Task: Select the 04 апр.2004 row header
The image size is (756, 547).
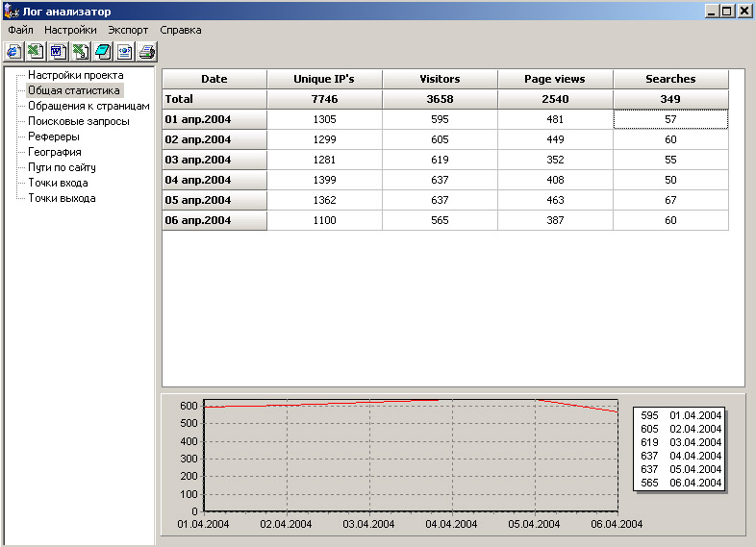Action: point(214,180)
